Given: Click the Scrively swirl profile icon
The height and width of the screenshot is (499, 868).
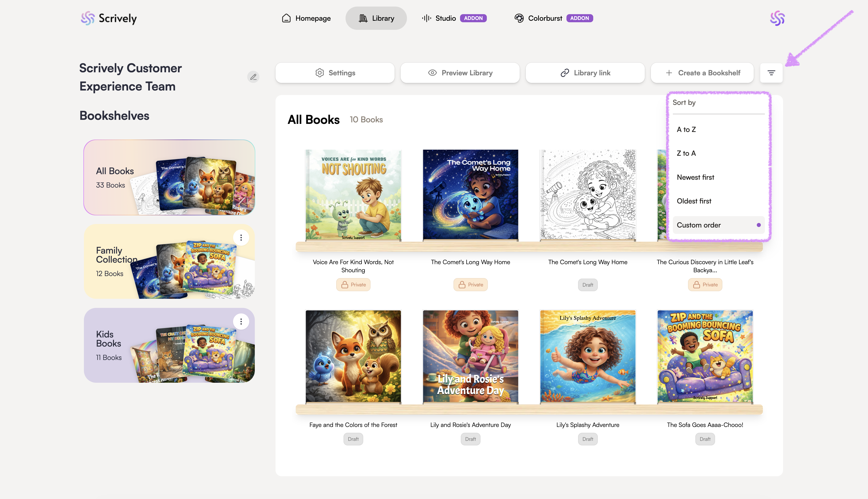Looking at the screenshot, I should point(777,18).
